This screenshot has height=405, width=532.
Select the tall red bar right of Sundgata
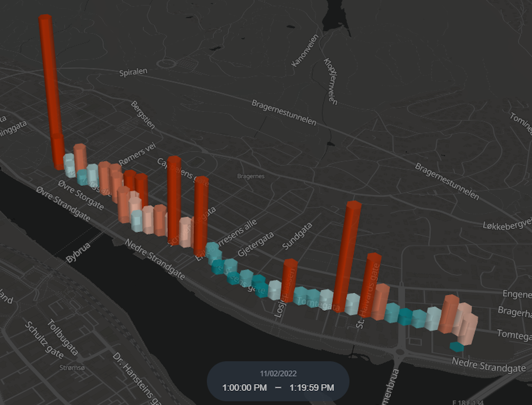(x=348, y=256)
